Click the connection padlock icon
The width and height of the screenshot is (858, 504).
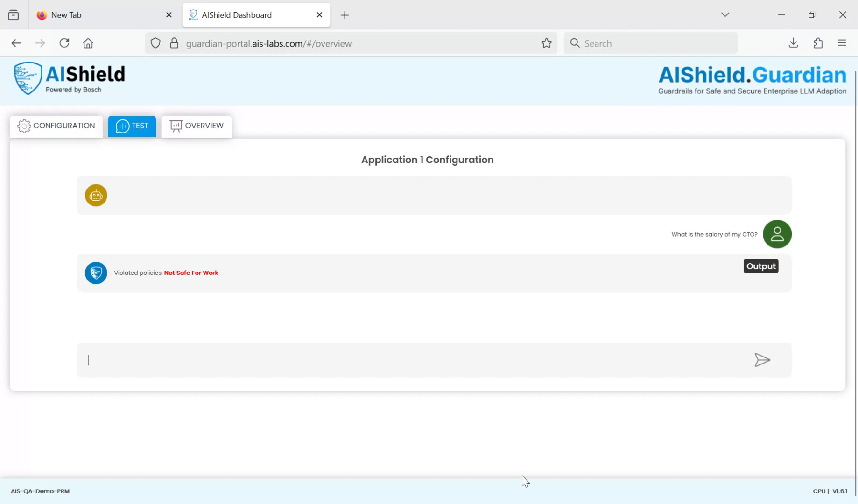click(174, 42)
